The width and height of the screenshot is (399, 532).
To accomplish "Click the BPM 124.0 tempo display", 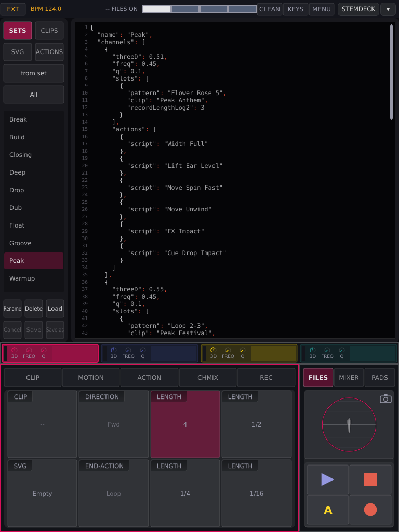I will [x=46, y=9].
